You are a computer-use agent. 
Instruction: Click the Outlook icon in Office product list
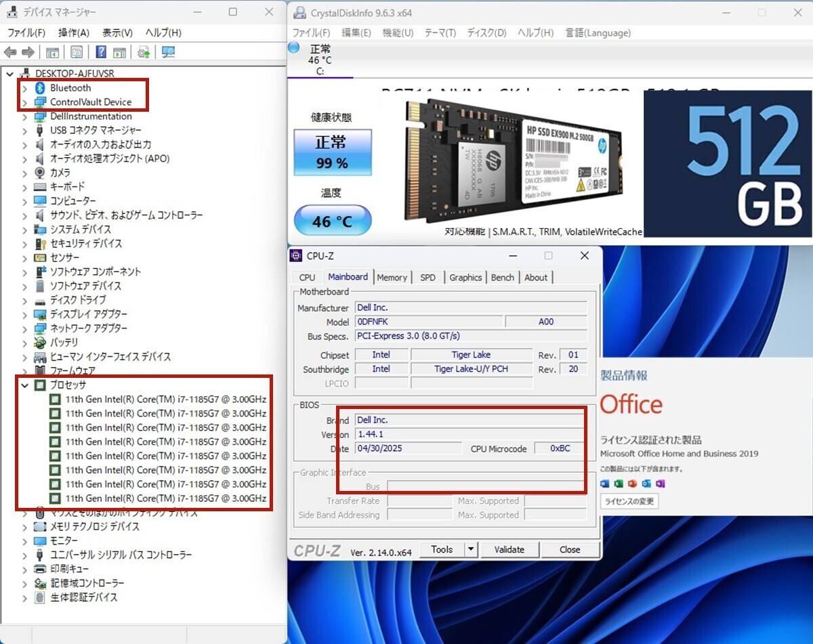click(646, 484)
